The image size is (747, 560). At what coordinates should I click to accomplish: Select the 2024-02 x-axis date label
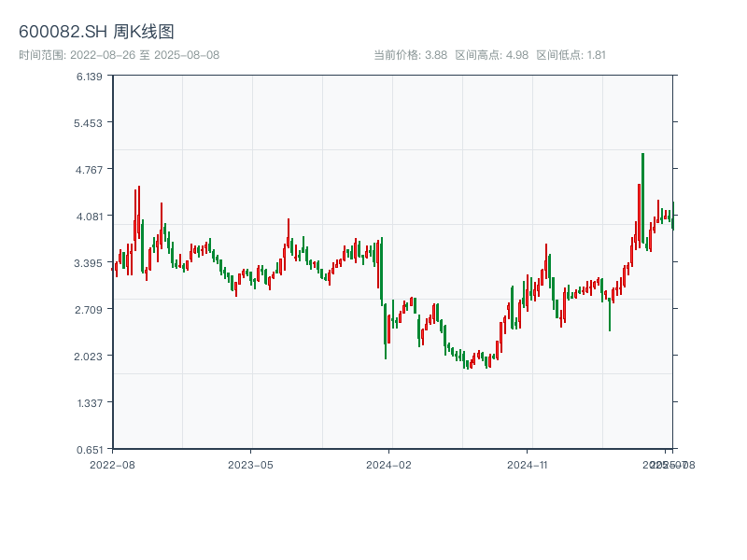pos(389,464)
